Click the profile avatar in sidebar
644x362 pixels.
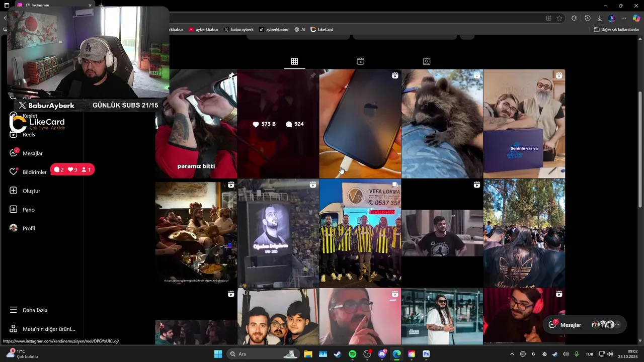14,228
